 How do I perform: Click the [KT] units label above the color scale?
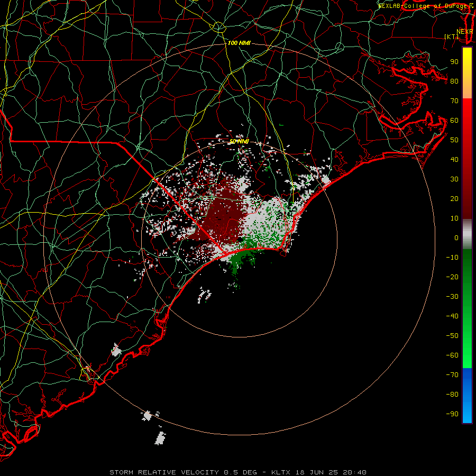coord(452,36)
